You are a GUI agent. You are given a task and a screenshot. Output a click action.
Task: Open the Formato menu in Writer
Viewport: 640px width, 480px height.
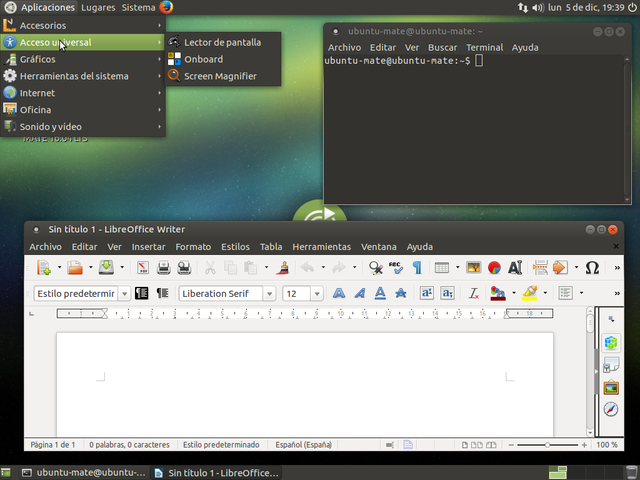pyautogui.click(x=193, y=247)
